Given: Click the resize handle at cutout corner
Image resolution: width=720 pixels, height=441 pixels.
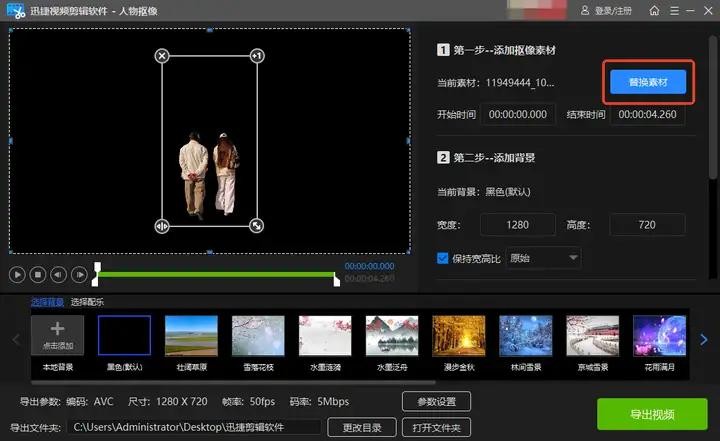Looking at the screenshot, I should click(x=257, y=226).
